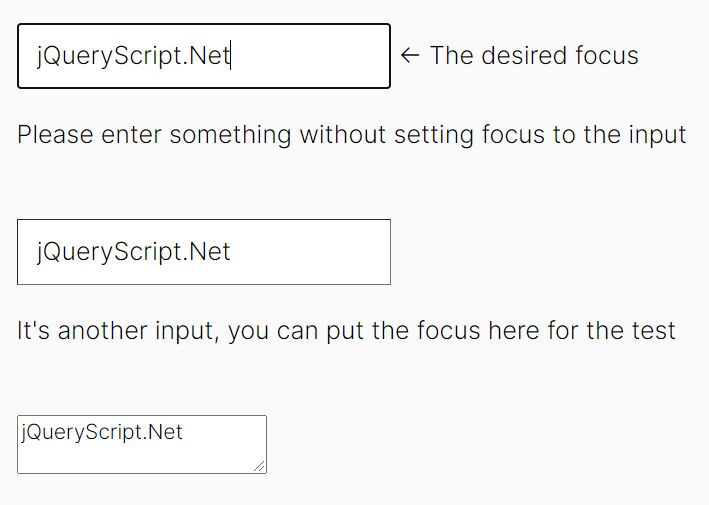The height and width of the screenshot is (505, 709).
Task: Focus the top input containing the text cursor
Action: (x=203, y=56)
